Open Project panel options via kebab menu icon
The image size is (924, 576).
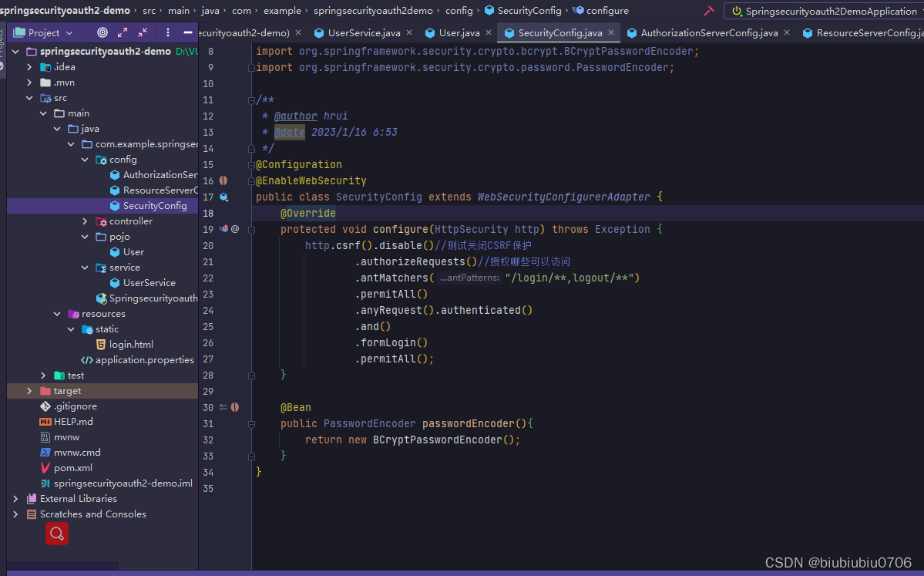[166, 32]
